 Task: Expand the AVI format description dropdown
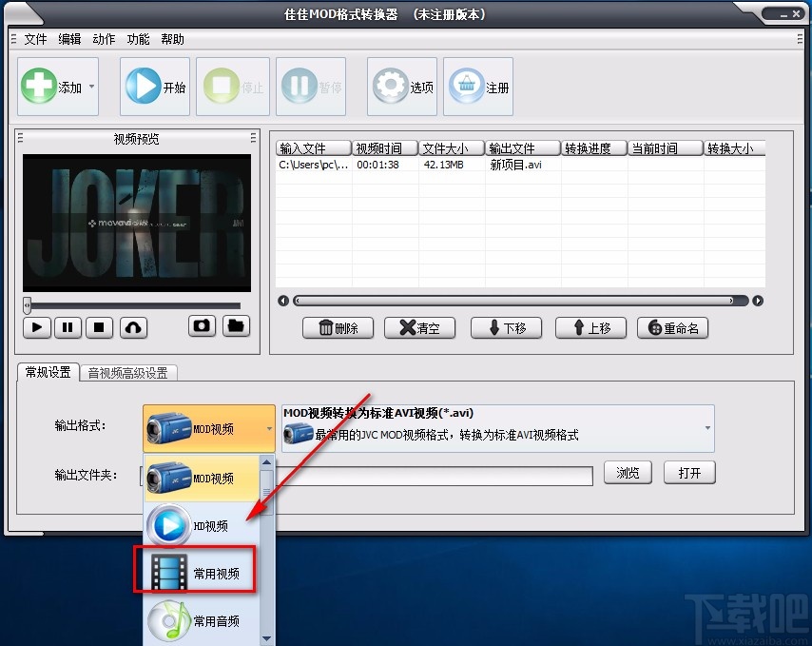707,428
